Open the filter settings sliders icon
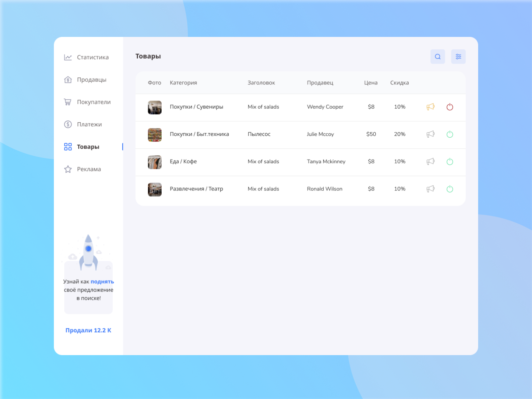Viewport: 532px width, 399px height. [x=458, y=57]
